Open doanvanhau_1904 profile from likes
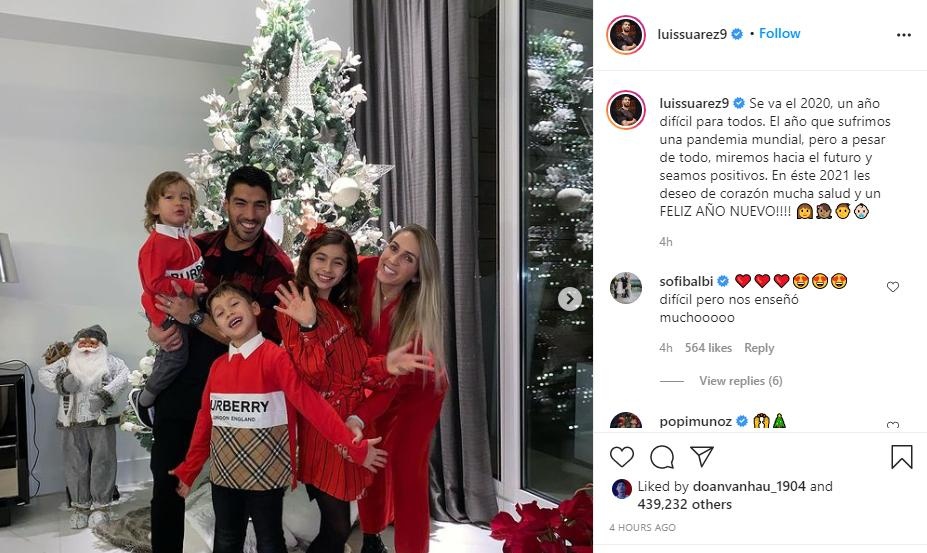 [x=749, y=486]
